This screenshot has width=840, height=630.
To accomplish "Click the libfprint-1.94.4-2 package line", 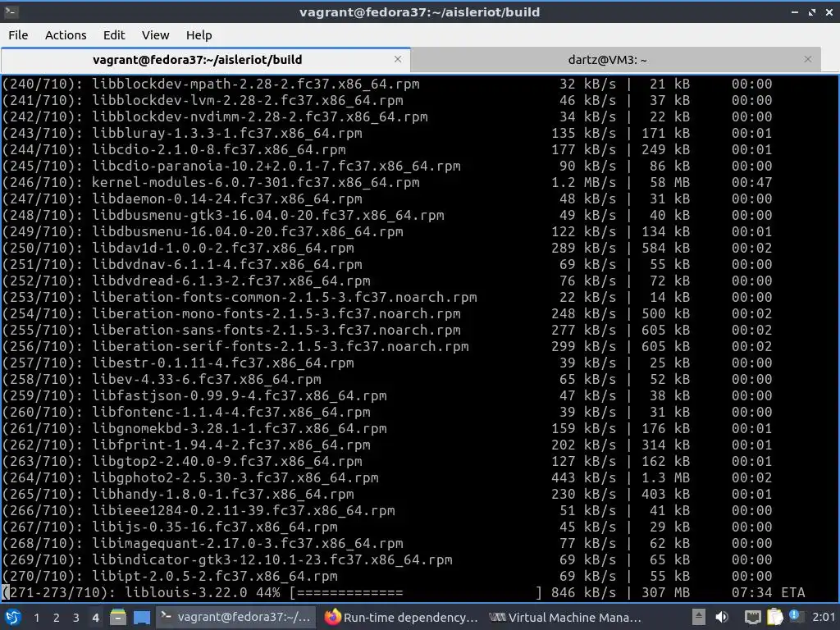I will 387,445.
